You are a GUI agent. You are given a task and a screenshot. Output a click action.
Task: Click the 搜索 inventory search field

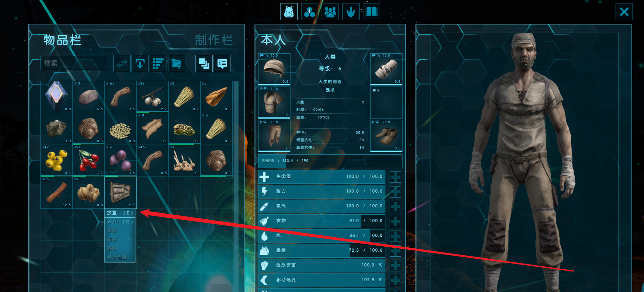tap(74, 63)
